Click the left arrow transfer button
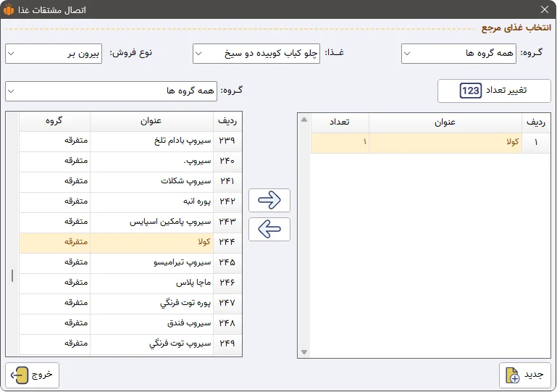The image size is (557, 392). 269,229
